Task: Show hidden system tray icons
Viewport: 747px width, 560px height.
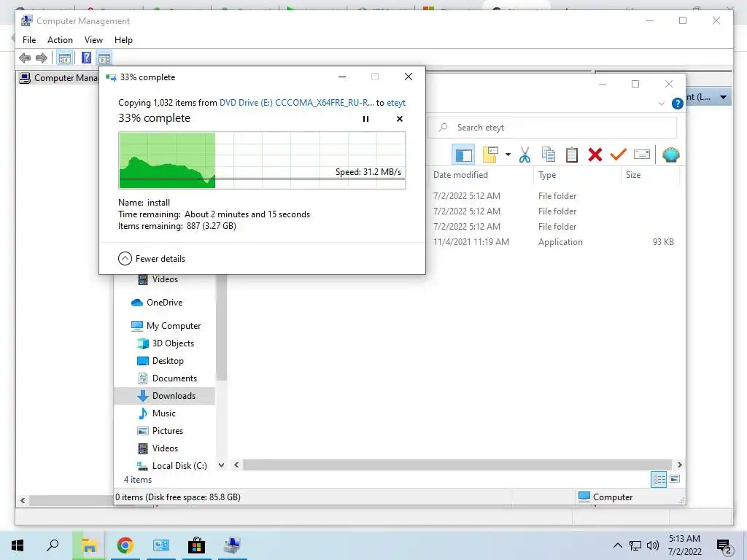Action: [x=617, y=545]
